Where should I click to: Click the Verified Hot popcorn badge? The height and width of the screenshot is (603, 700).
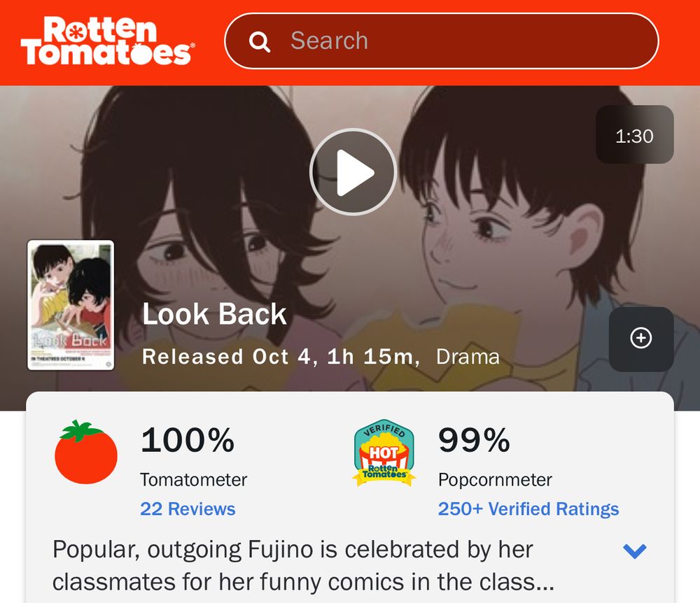384,453
